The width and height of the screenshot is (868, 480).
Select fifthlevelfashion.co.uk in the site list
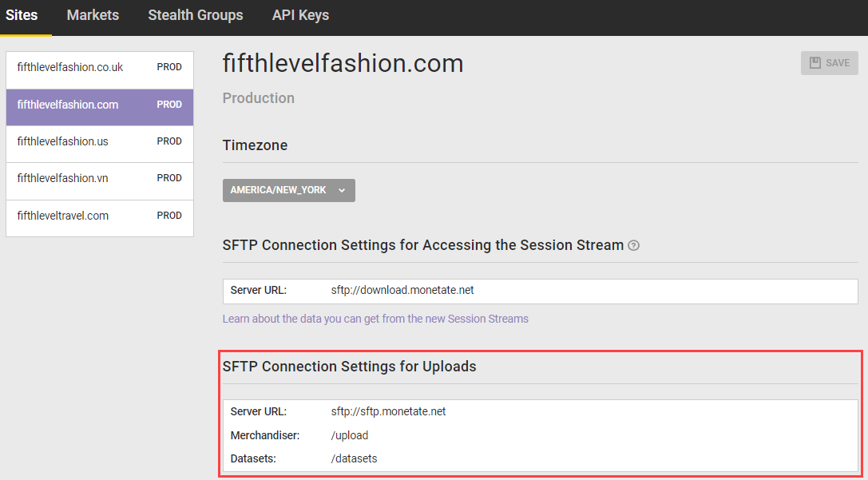point(70,68)
